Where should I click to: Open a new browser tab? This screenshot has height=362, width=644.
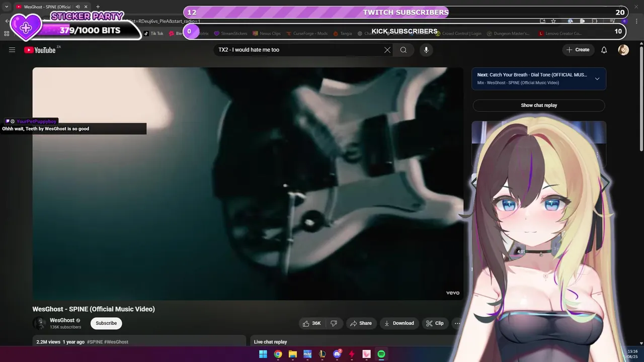(x=98, y=7)
